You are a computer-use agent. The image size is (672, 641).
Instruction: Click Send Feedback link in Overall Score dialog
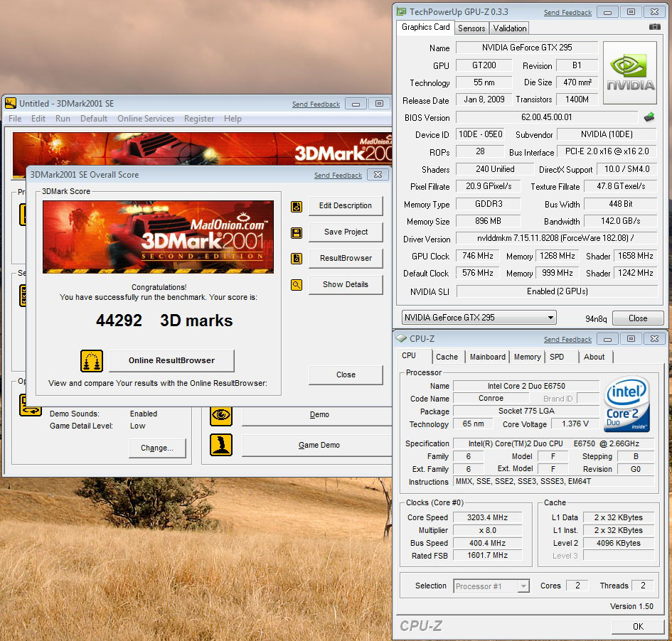click(x=338, y=175)
